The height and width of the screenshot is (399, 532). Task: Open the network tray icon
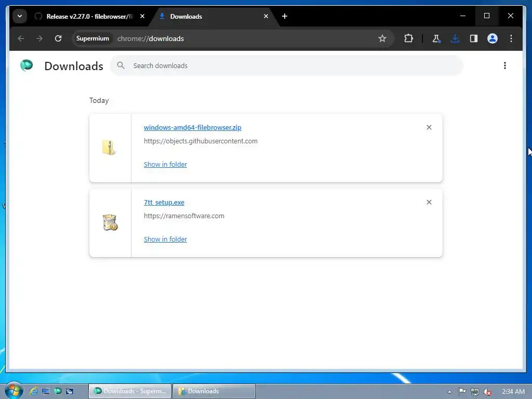[x=475, y=392]
